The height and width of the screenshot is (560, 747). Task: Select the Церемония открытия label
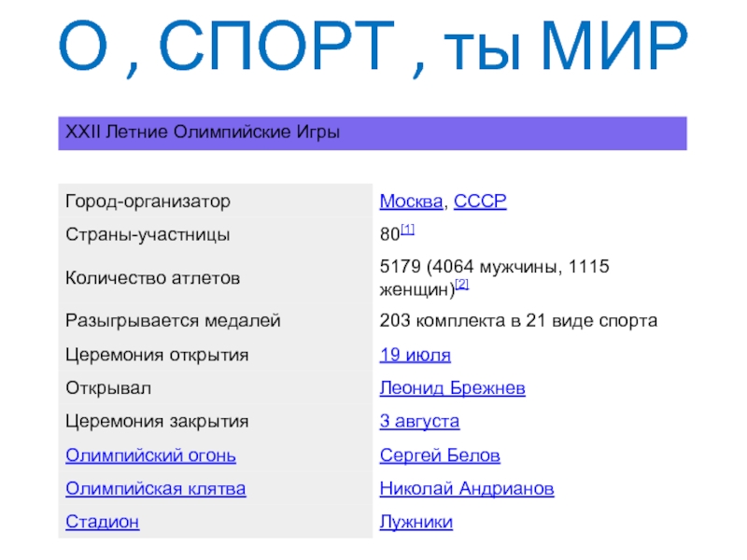tap(157, 356)
